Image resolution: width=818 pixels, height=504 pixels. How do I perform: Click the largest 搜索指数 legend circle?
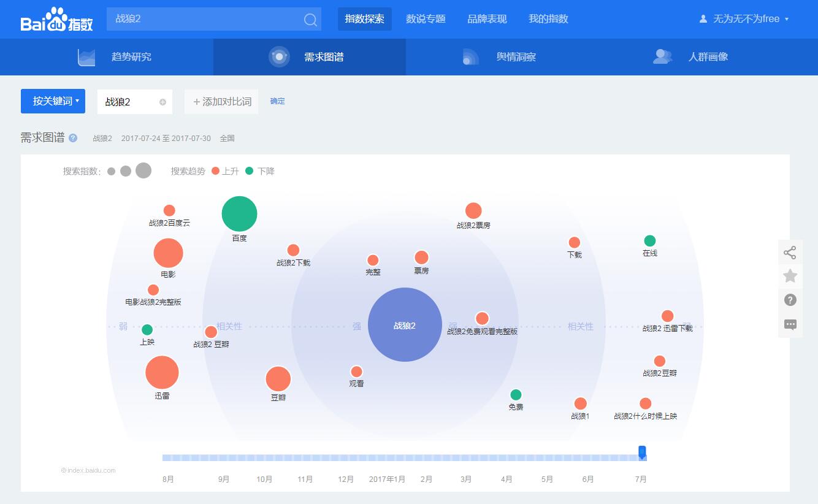point(143,170)
